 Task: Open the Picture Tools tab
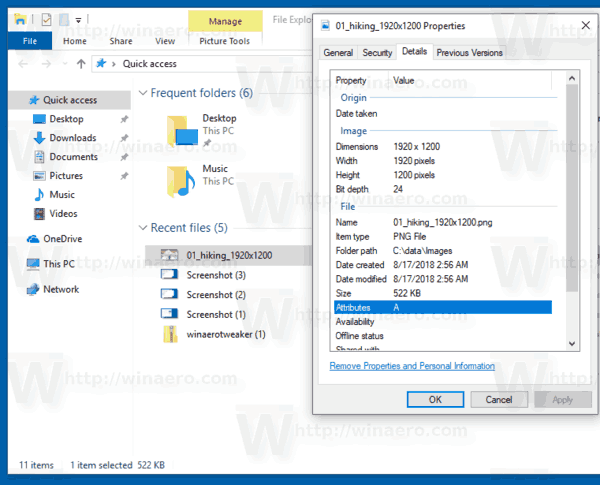225,41
